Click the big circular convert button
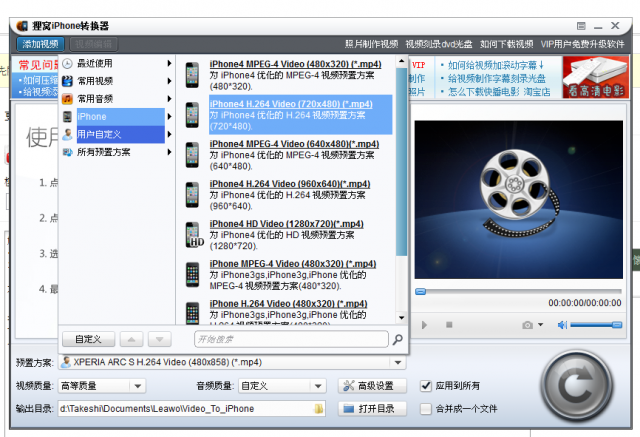This screenshot has width=640, height=437. 577,385
